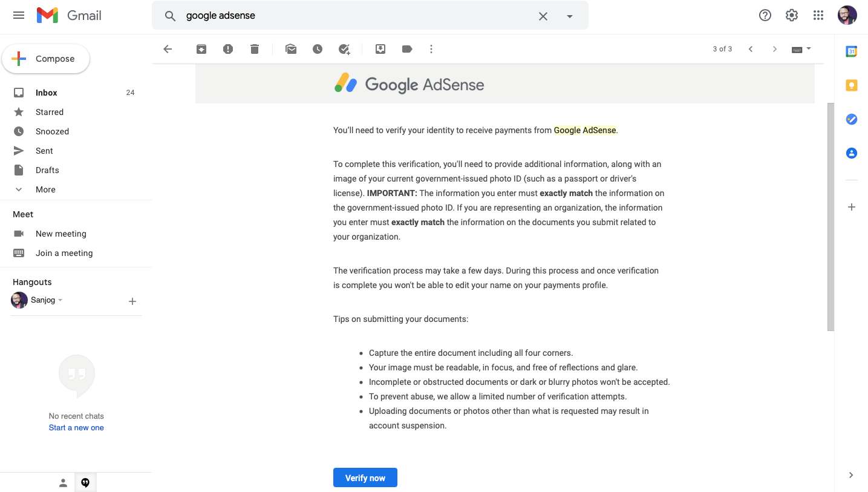Click the Hangouts section heading

coord(32,282)
